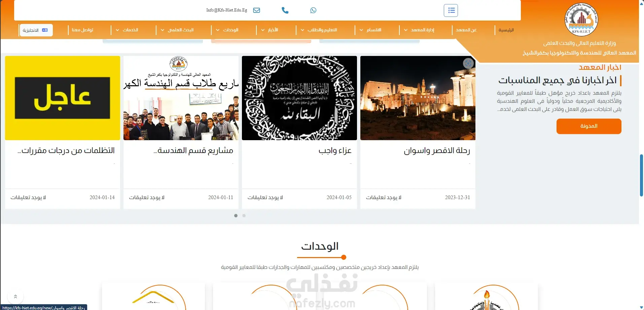Click the date 2024-01-05
The image size is (644, 310).
click(339, 197)
